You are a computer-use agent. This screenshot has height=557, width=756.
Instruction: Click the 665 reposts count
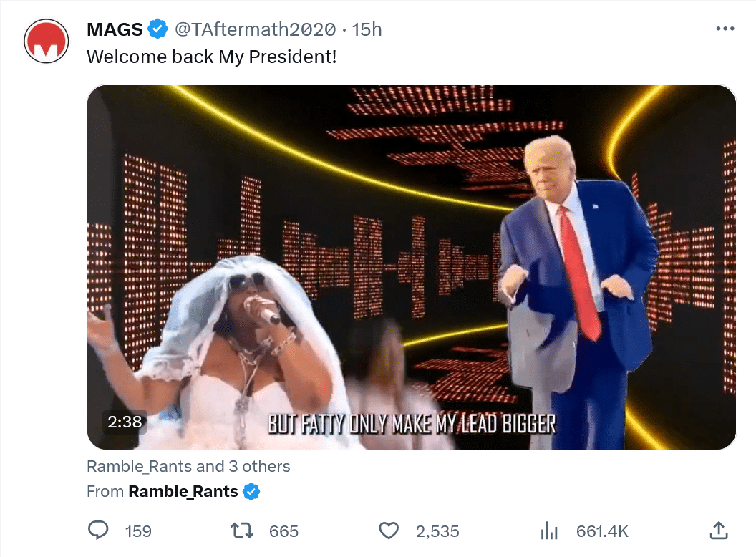pyautogui.click(x=283, y=531)
